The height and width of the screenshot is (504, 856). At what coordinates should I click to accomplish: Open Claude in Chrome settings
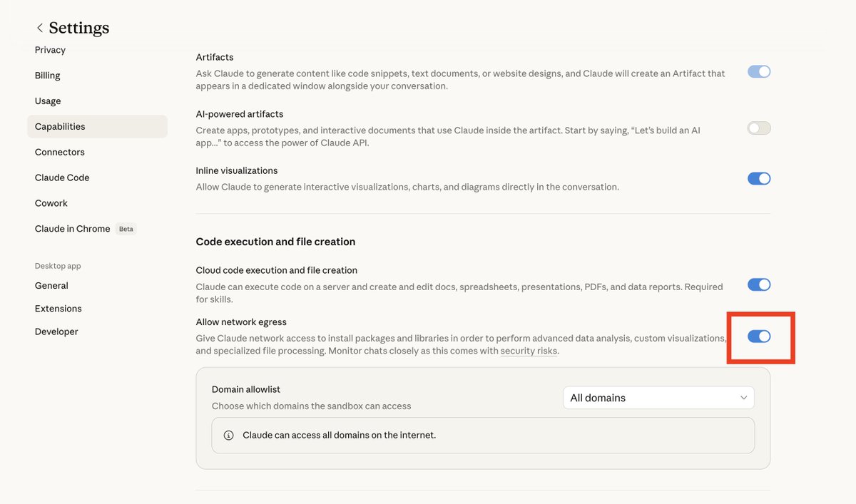point(73,229)
